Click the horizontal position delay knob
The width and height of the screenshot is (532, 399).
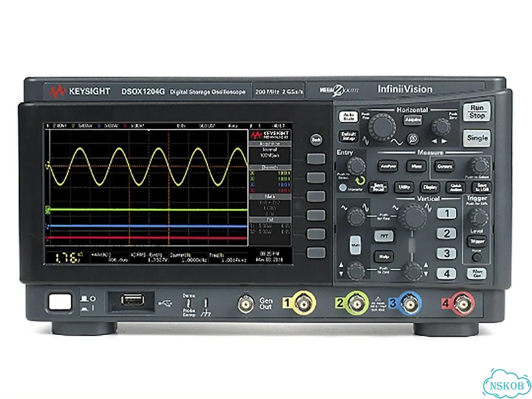coord(441,127)
